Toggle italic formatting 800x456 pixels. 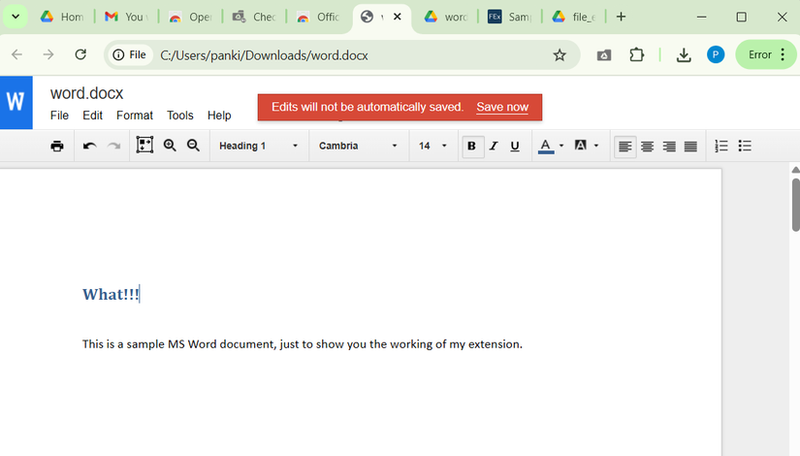[x=493, y=146]
